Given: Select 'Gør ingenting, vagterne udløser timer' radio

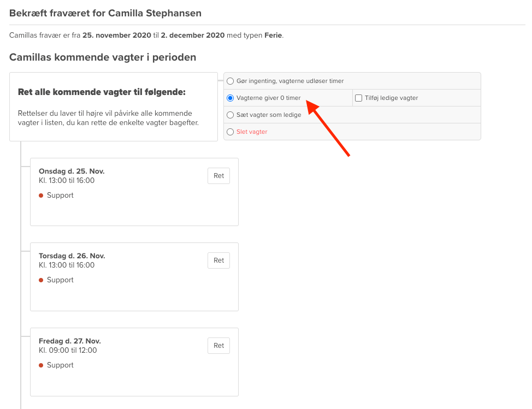Looking at the screenshot, I should click(230, 81).
